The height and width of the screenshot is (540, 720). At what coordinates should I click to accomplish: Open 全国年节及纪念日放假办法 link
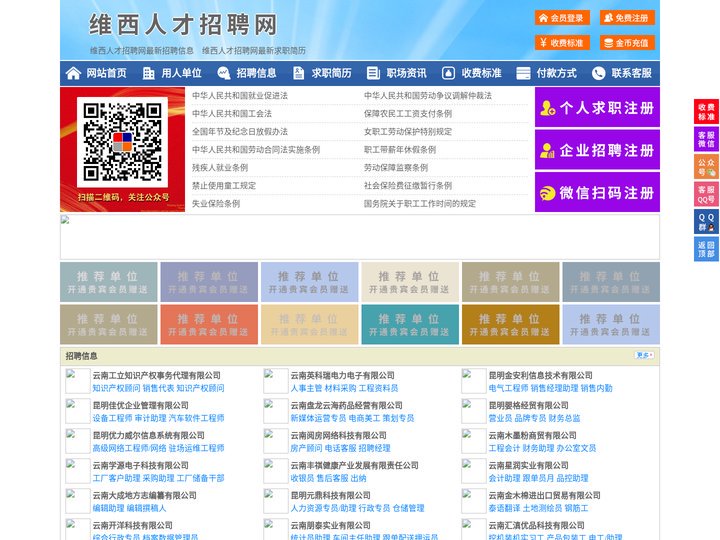click(240, 131)
